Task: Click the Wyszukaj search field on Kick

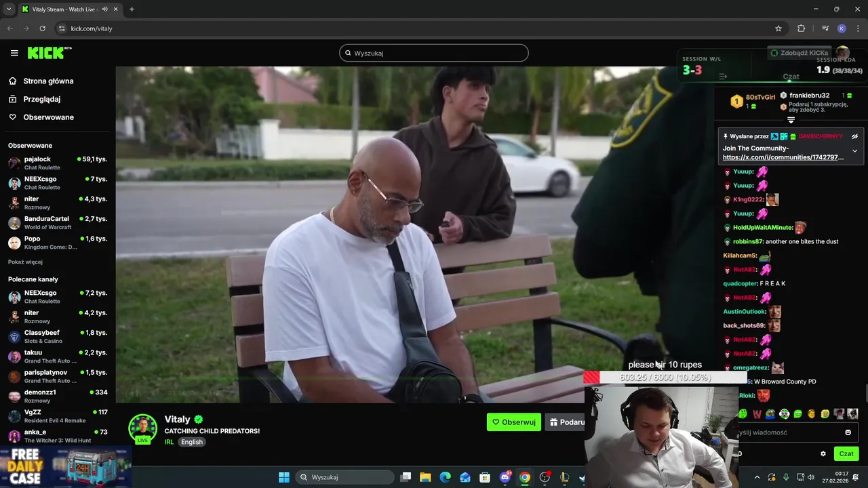Action: click(x=434, y=53)
